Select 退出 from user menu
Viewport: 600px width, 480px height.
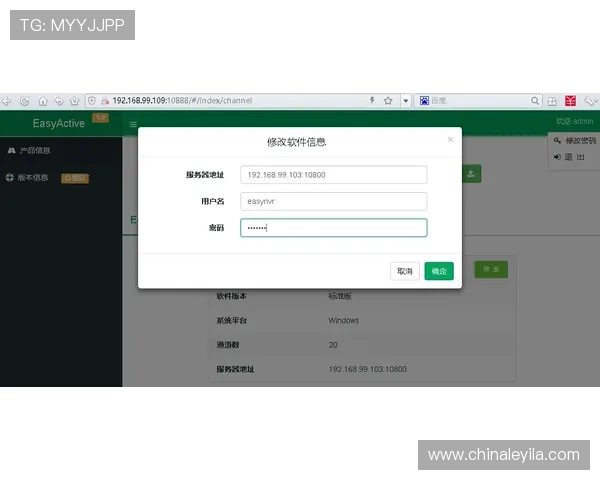click(x=569, y=157)
